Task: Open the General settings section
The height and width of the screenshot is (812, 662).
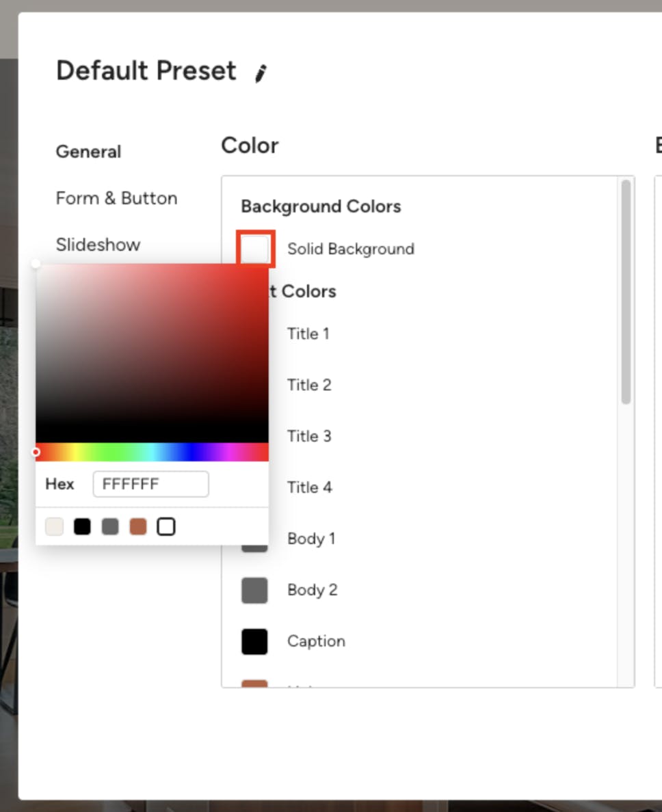Action: pyautogui.click(x=88, y=152)
